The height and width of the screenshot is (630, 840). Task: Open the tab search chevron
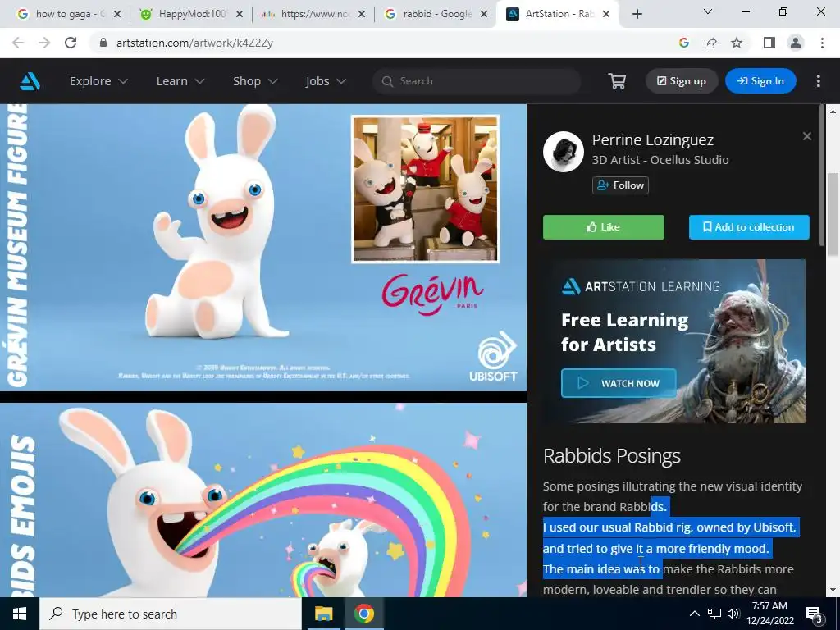(708, 11)
